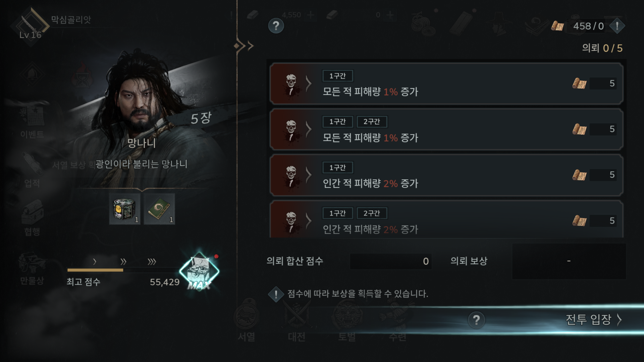The width and height of the screenshot is (644, 362).
Task: Switch to the 서열 bottom tab
Action: [246, 320]
